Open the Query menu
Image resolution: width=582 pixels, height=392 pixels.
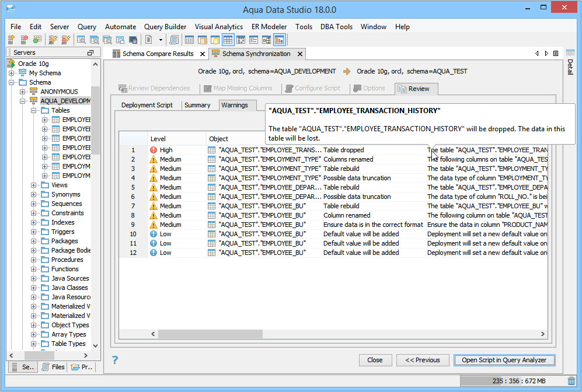(87, 27)
